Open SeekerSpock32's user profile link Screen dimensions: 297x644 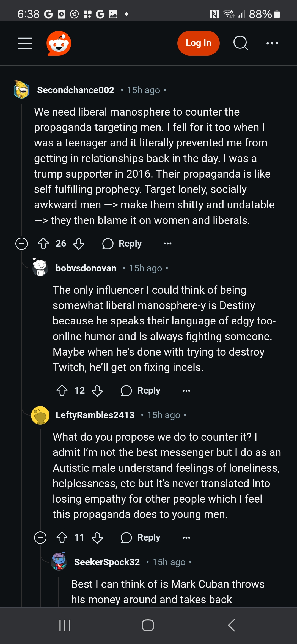tap(107, 562)
